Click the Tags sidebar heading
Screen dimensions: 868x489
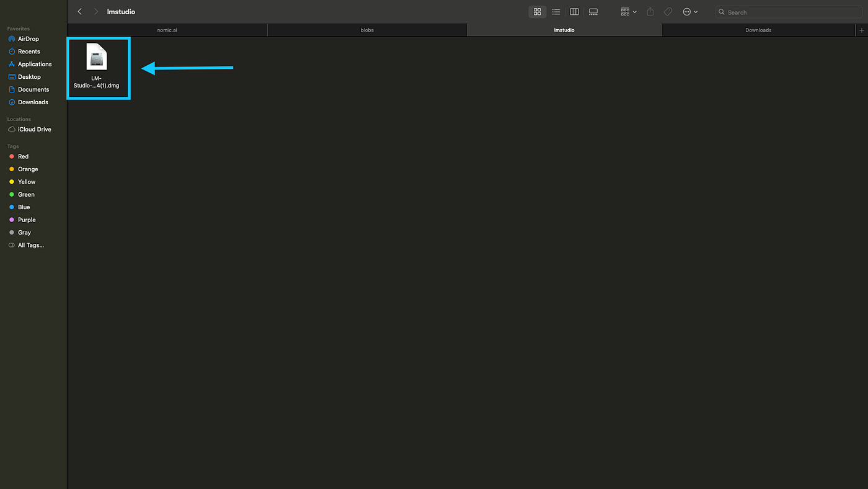[x=13, y=146]
